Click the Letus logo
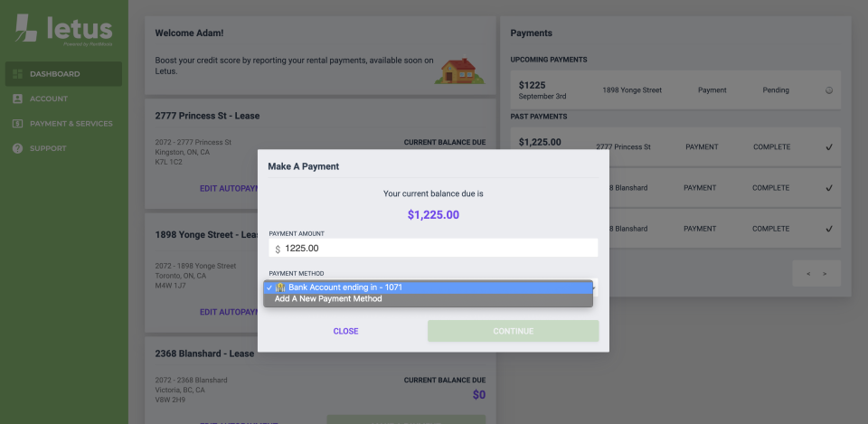This screenshot has width=868, height=424. coord(63,30)
